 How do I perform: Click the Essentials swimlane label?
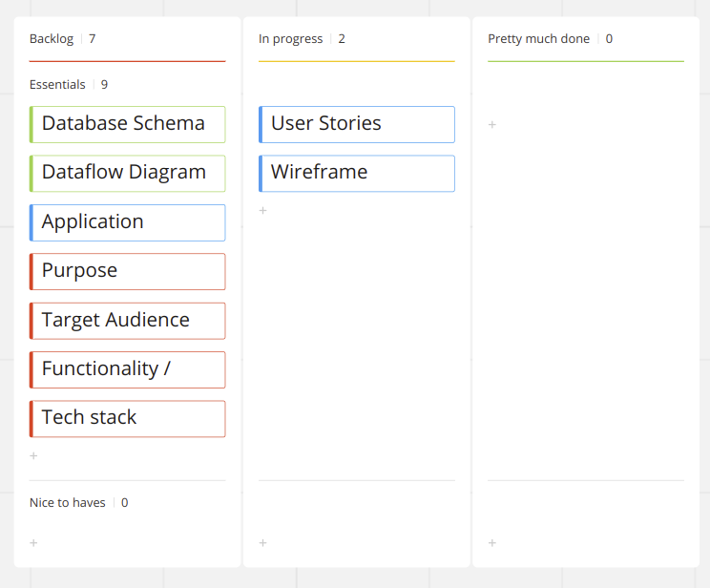[57, 85]
